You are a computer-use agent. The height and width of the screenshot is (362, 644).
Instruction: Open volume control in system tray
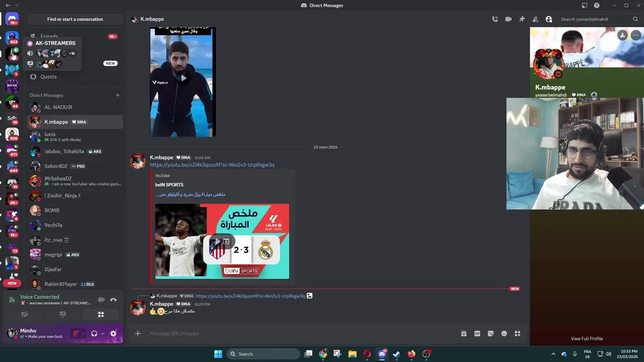pos(608,354)
